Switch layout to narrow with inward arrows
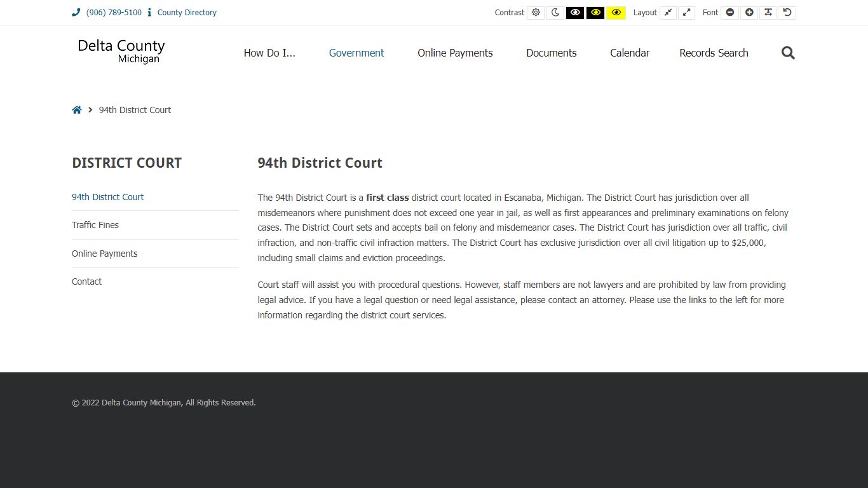The image size is (868, 488). (668, 12)
